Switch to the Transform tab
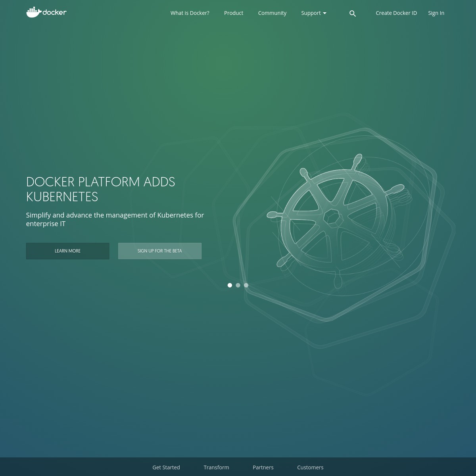 [x=216, y=467]
